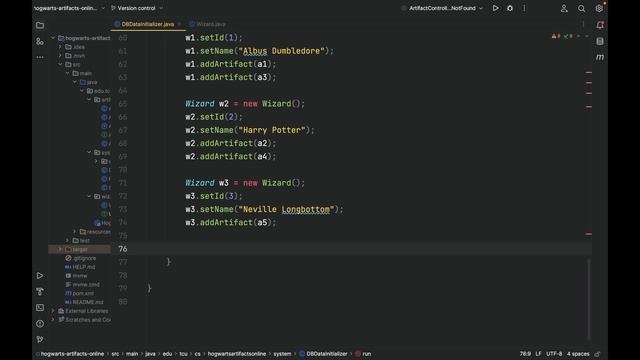Open the Terminal tool window

click(x=40, y=307)
